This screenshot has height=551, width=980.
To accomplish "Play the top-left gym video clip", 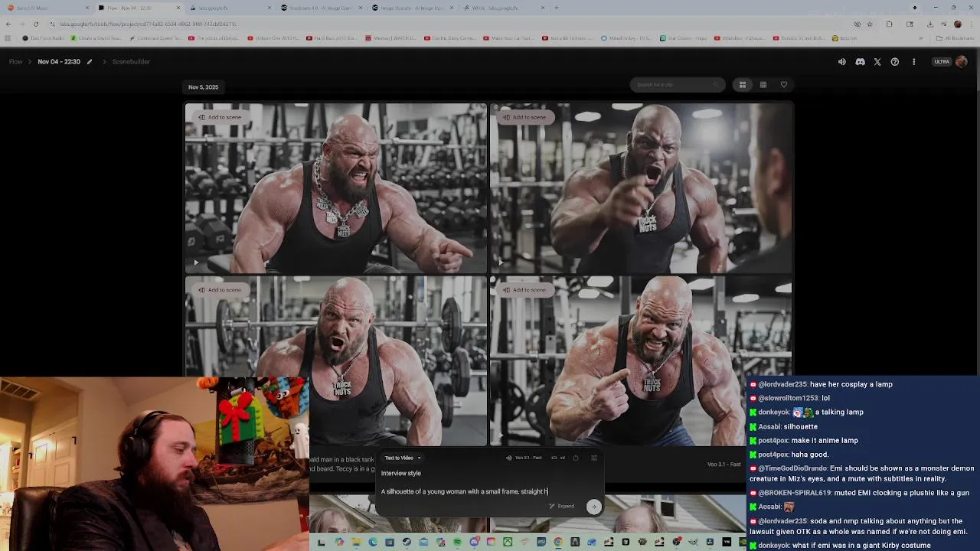I will point(196,262).
